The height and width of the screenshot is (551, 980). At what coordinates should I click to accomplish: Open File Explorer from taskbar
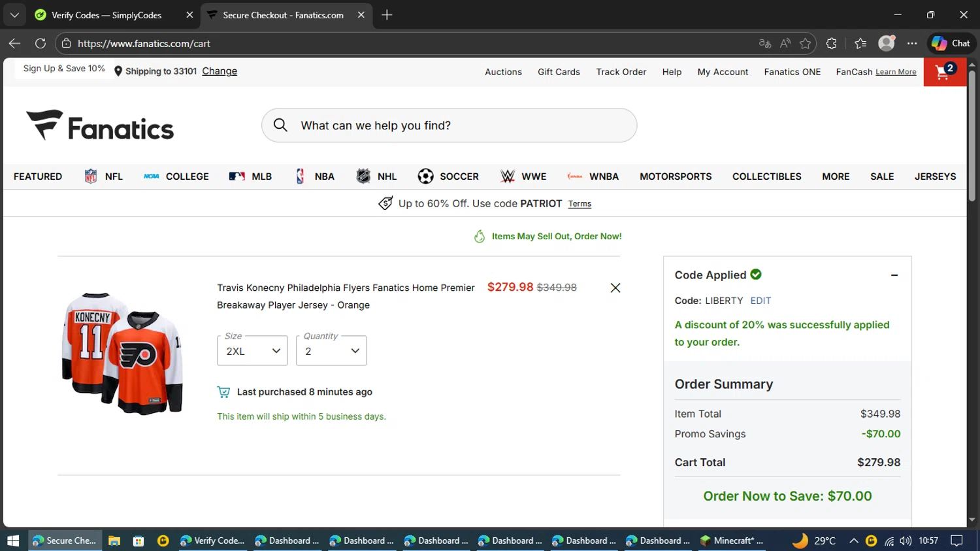tap(114, 541)
